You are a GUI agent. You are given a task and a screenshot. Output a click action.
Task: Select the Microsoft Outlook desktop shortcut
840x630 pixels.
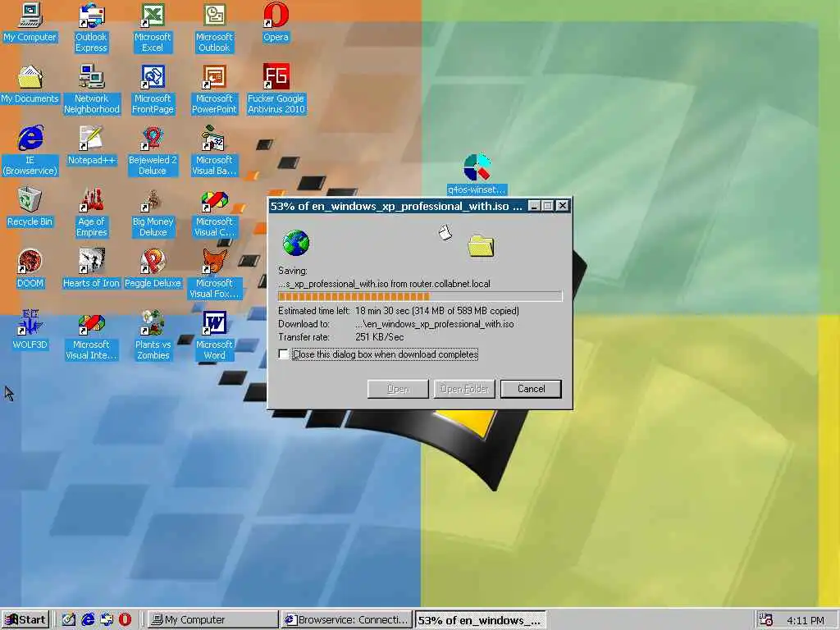(214, 28)
